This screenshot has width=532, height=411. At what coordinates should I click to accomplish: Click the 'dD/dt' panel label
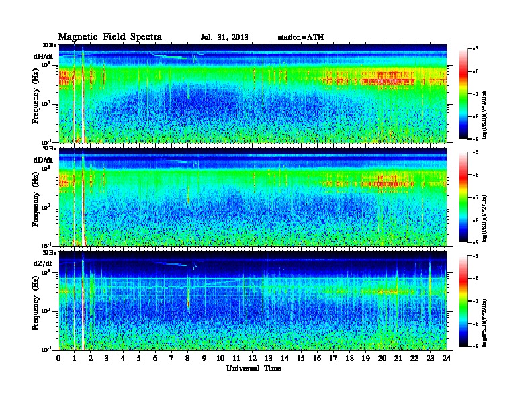click(x=43, y=160)
